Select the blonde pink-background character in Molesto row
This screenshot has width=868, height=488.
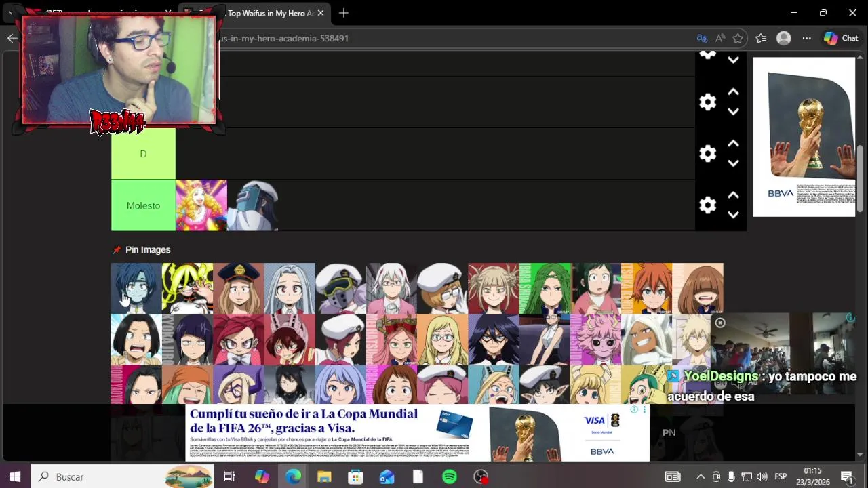[201, 205]
